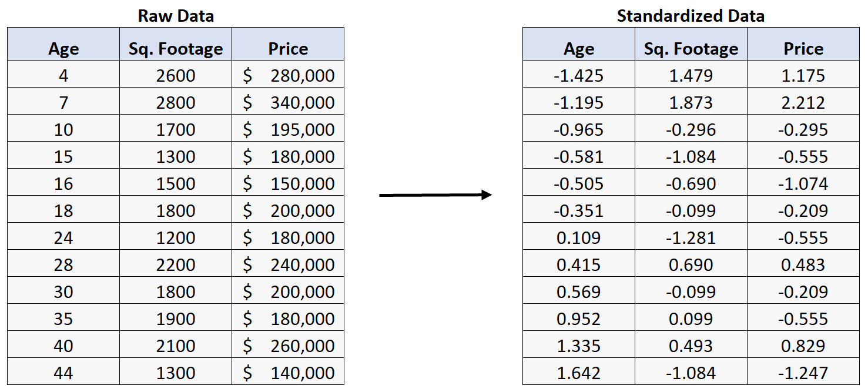Viewport: 868px width, 392px height.
Task: Select the cell with $ 140,000
Action: pyautogui.click(x=288, y=371)
